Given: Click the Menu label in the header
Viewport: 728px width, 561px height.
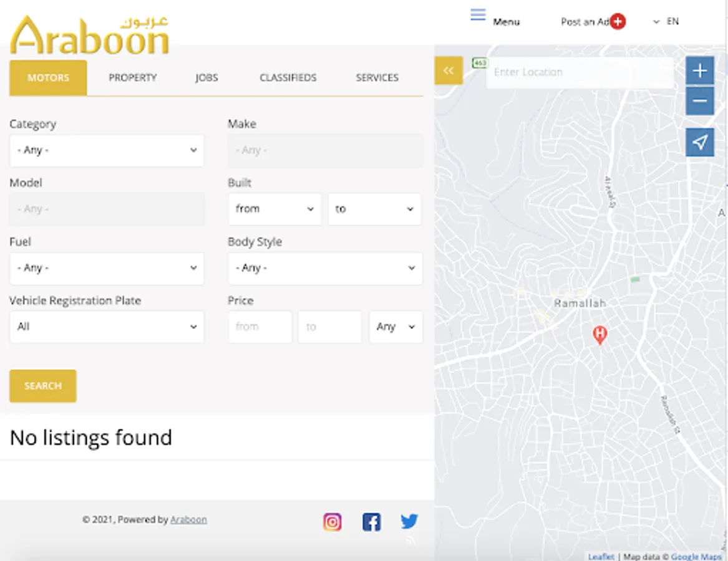Looking at the screenshot, I should 506,22.
